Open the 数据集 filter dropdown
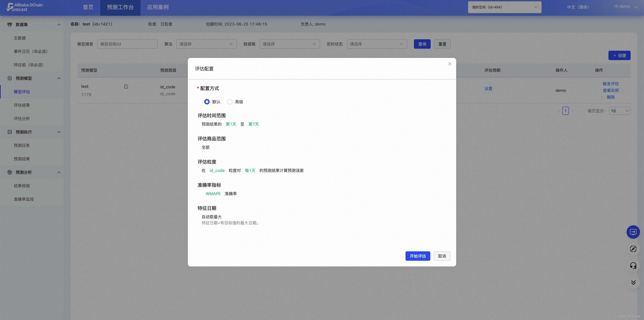The height and width of the screenshot is (320, 644). tap(289, 44)
